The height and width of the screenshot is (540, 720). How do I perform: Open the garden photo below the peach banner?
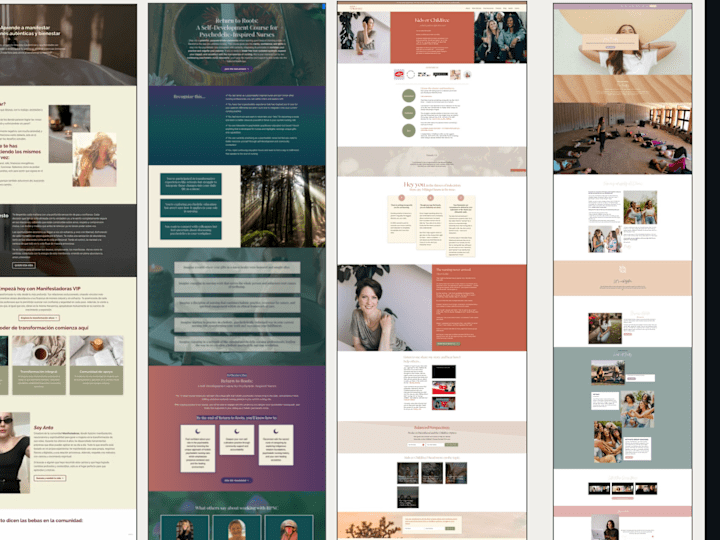(605, 328)
